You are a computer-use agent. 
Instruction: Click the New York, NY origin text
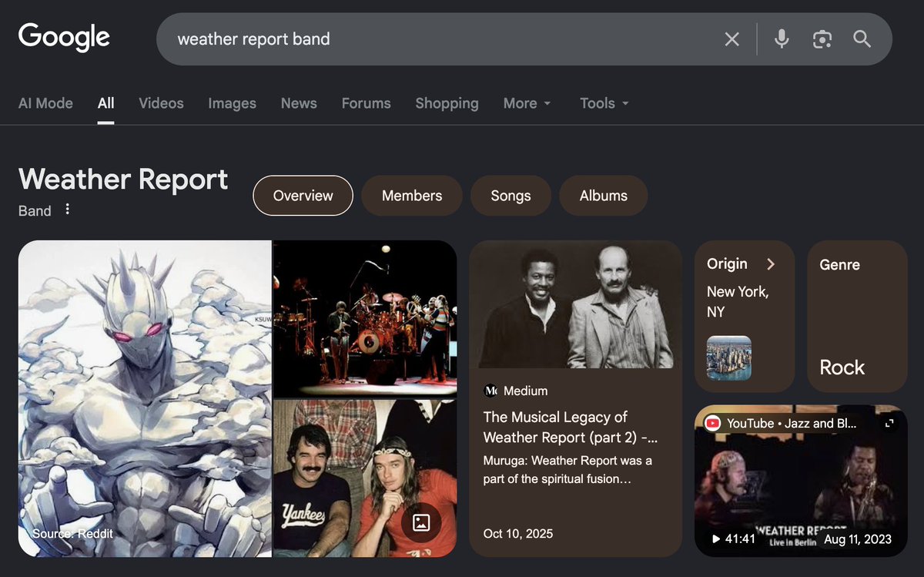pyautogui.click(x=738, y=302)
